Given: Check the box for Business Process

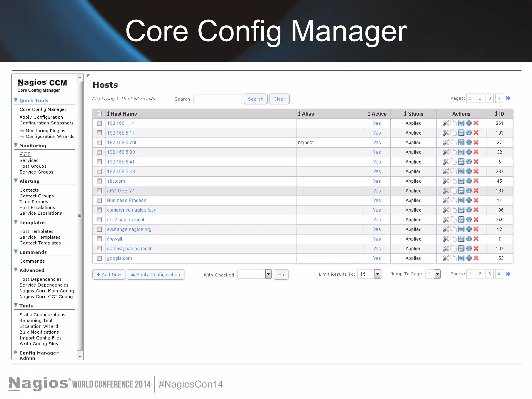Looking at the screenshot, I should (99, 200).
